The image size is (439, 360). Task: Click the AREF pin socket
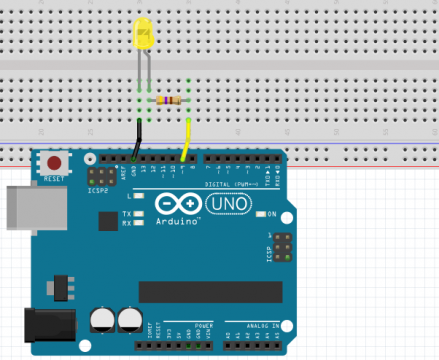point(124,159)
